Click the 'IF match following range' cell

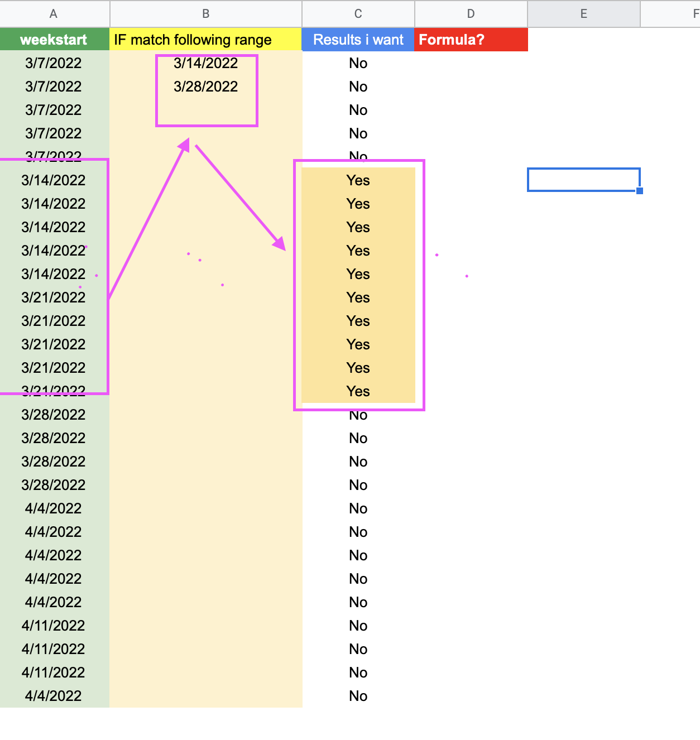[205, 40]
